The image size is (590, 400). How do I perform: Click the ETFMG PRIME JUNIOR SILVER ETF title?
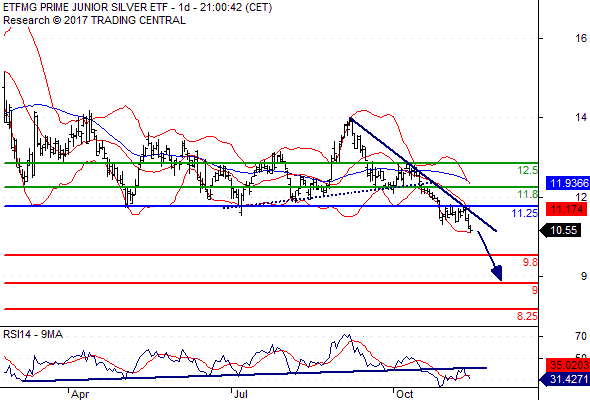pos(137,8)
